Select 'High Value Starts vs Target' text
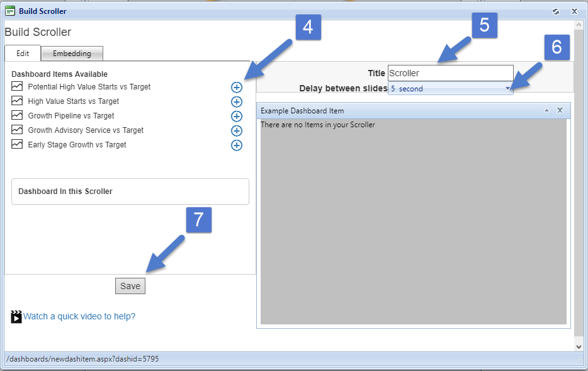The width and height of the screenshot is (588, 371). pos(73,101)
